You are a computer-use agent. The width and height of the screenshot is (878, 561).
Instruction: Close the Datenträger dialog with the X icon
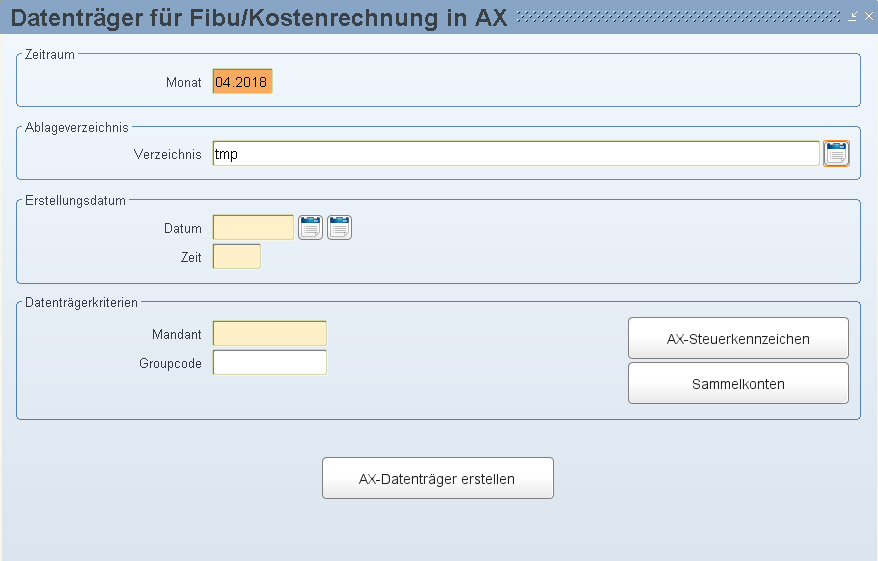868,16
